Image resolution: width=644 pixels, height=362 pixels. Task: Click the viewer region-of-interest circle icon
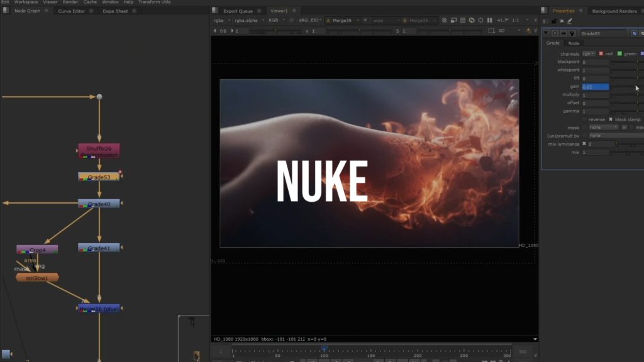(480, 20)
